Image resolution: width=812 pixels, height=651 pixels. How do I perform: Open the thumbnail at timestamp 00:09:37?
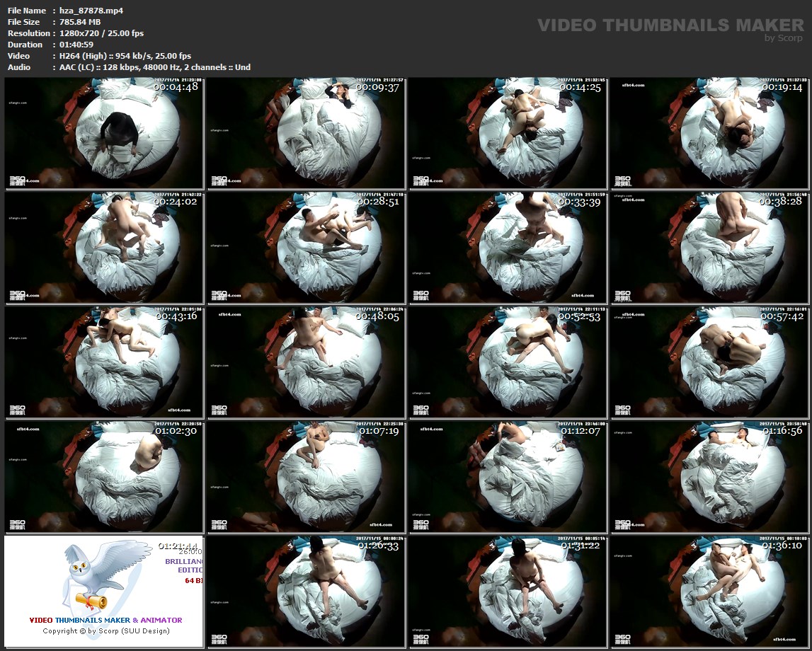pyautogui.click(x=306, y=133)
